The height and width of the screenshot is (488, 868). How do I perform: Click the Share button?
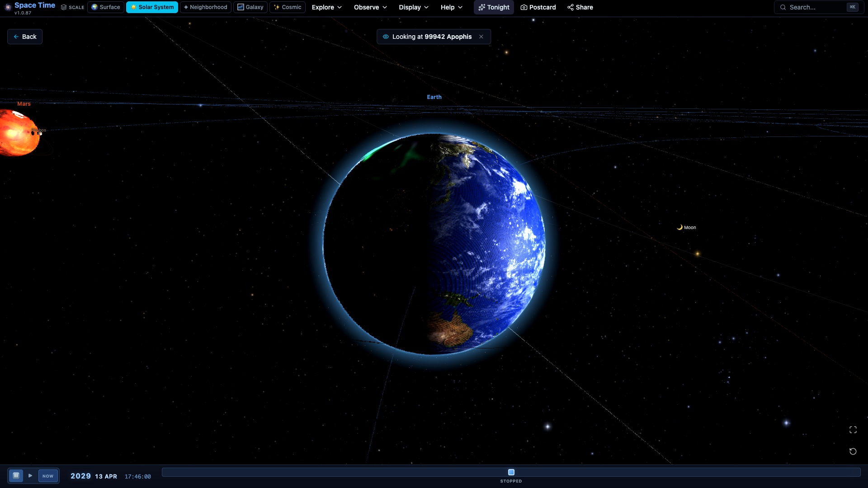click(580, 7)
